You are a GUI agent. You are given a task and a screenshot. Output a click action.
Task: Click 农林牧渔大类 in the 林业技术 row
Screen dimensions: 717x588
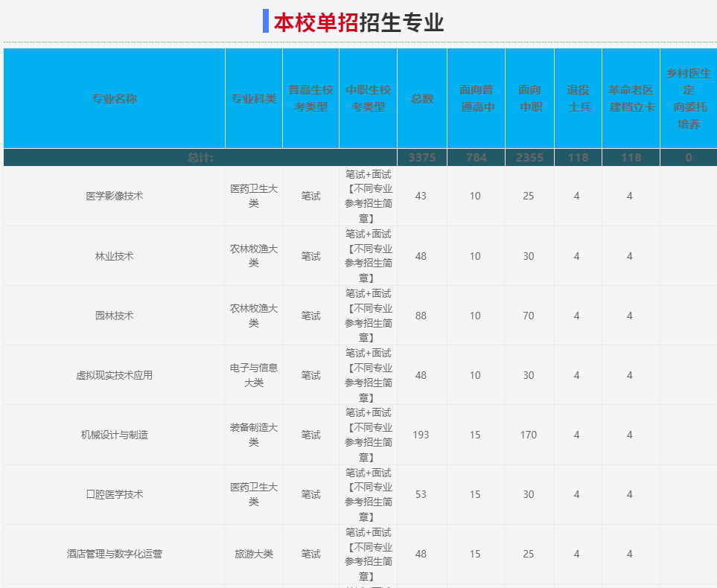coord(254,256)
